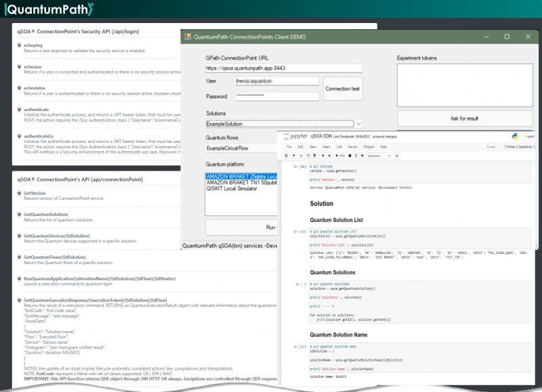
Task: Move selected cell up with arrow icon
Action: click(x=323, y=156)
